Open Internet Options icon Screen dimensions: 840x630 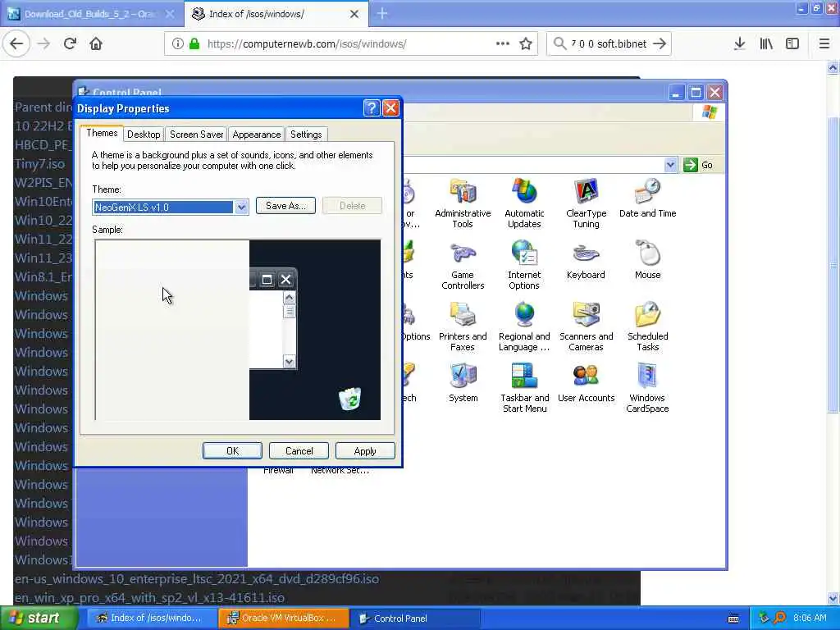(524, 265)
